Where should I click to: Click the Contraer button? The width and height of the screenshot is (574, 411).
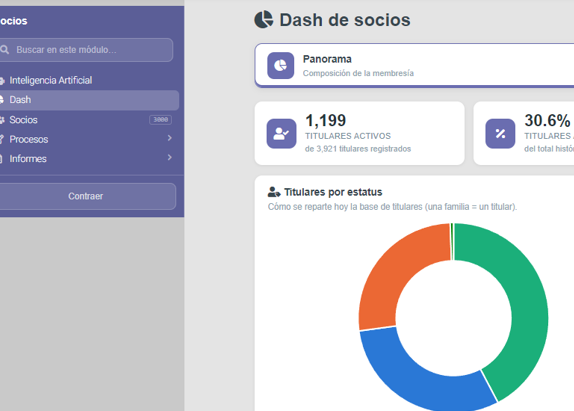[87, 196]
